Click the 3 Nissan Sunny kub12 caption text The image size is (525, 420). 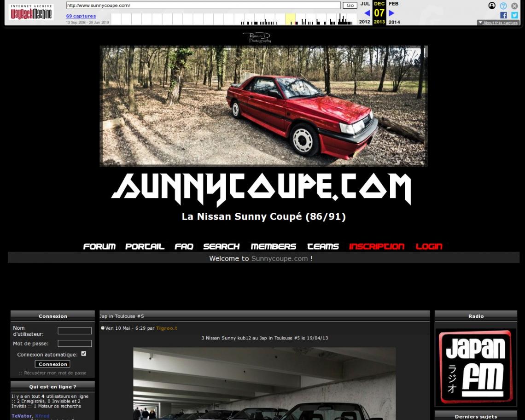(x=264, y=338)
